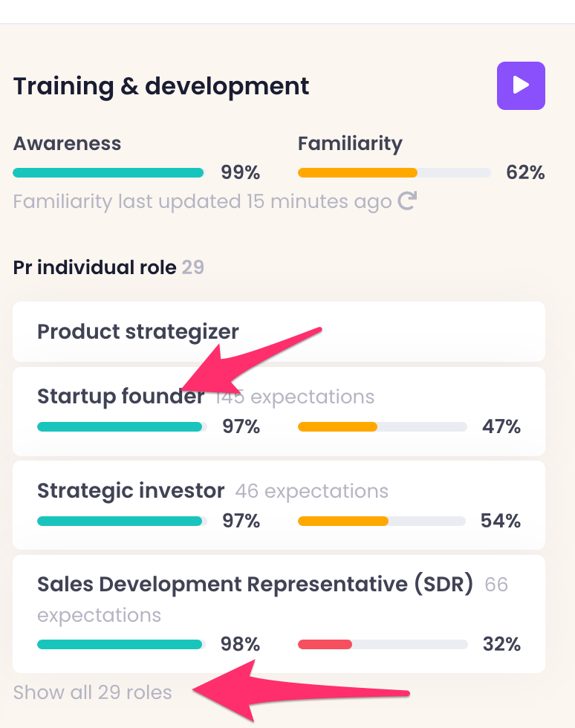Click the familiarity refresh icon
The width and height of the screenshot is (575, 728).
[406, 201]
